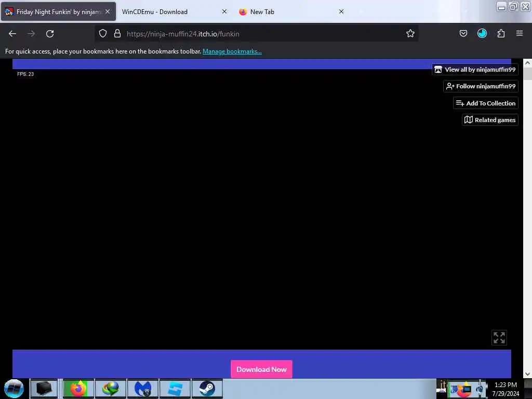Open Steam from the taskbar
The width and height of the screenshot is (532, 399).
[x=207, y=389]
